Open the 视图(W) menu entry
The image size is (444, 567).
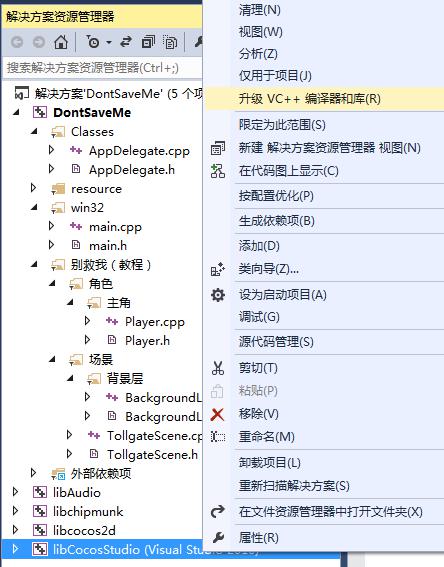pos(260,32)
